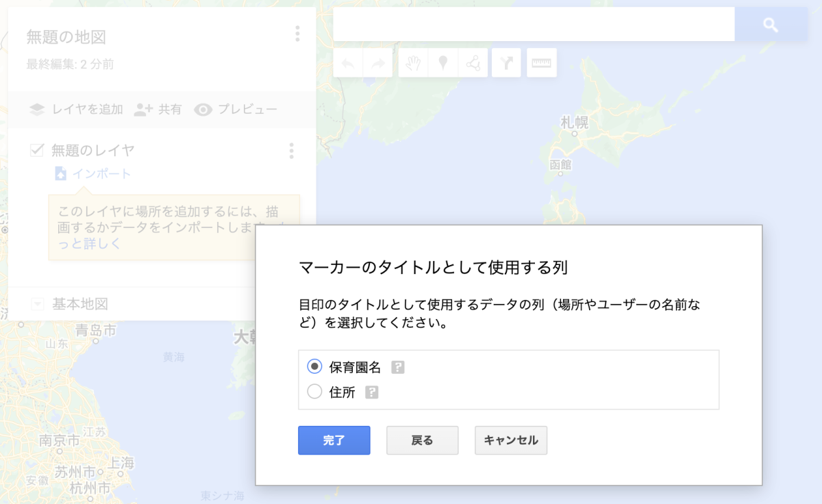Open the 共有 share option

(158, 110)
